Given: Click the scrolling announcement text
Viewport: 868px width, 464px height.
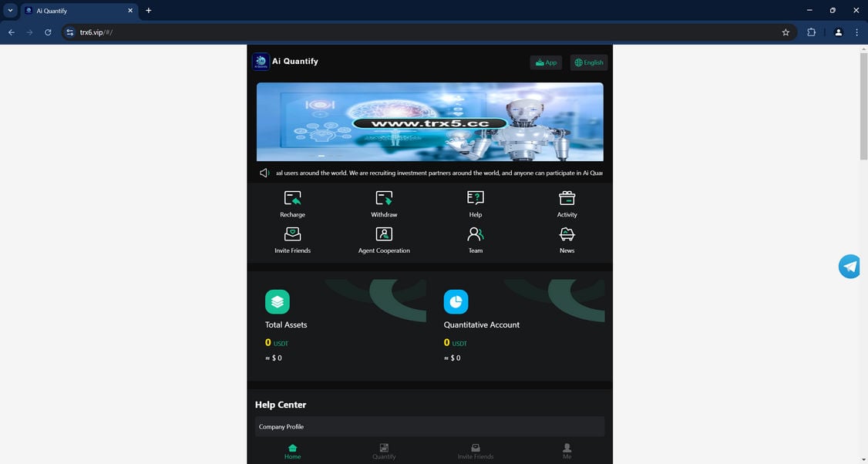Looking at the screenshot, I should coord(439,173).
